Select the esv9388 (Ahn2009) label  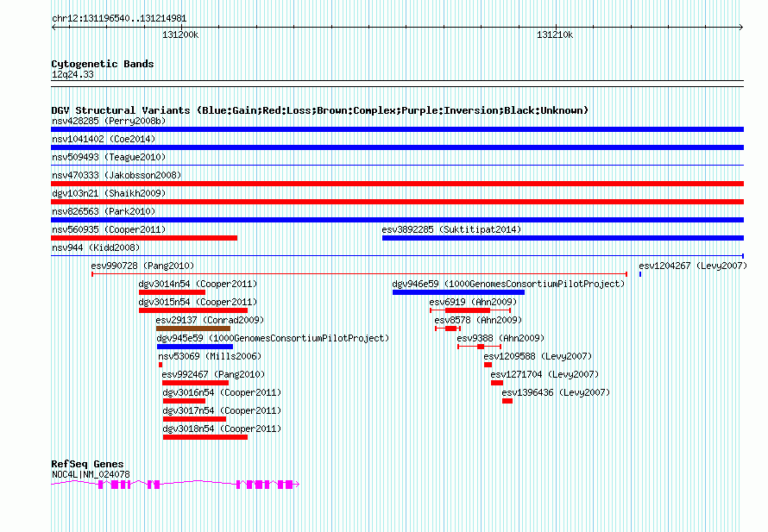(x=500, y=338)
